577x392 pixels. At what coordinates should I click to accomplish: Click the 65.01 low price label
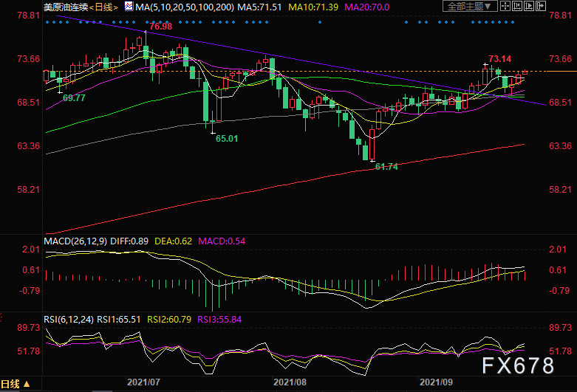coord(228,138)
